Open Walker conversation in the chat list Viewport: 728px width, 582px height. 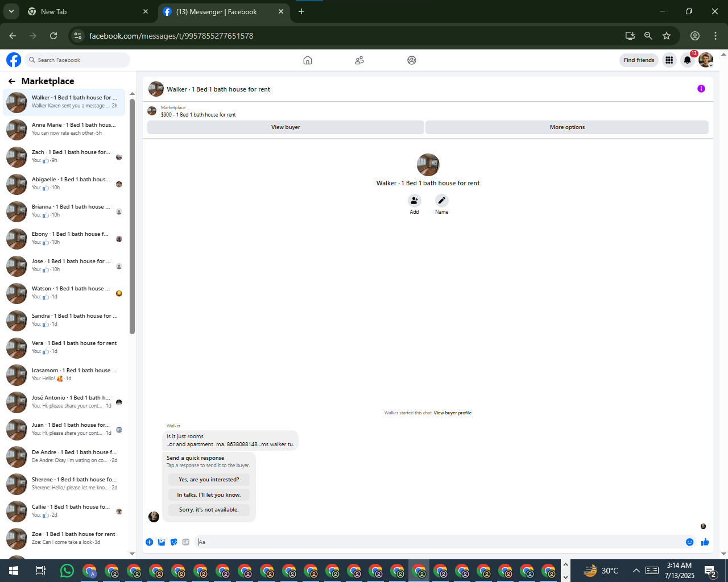click(64, 102)
